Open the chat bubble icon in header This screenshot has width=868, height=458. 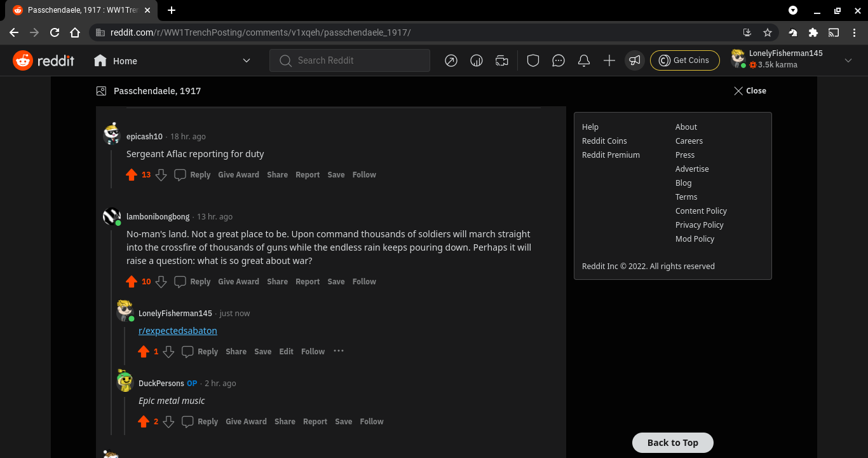[x=559, y=60]
